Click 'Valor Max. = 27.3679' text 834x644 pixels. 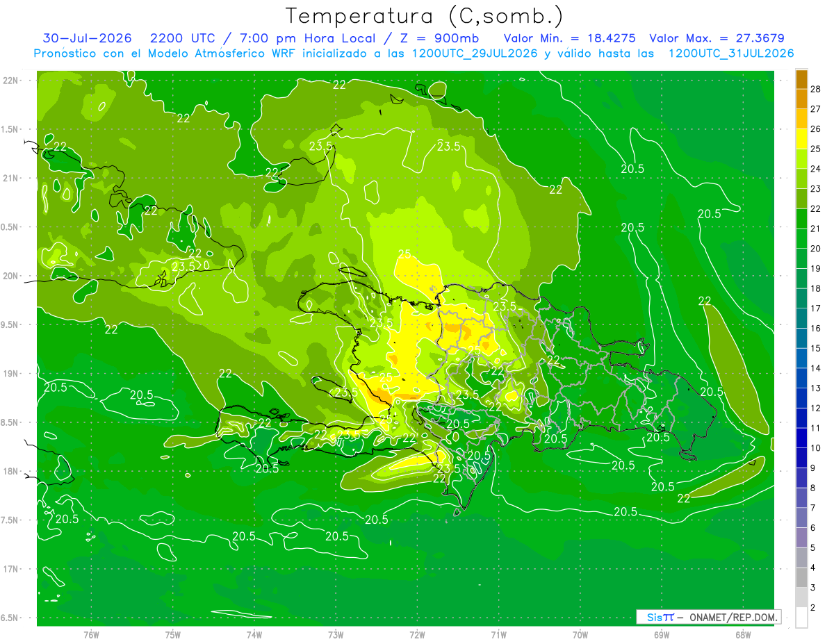click(x=717, y=38)
